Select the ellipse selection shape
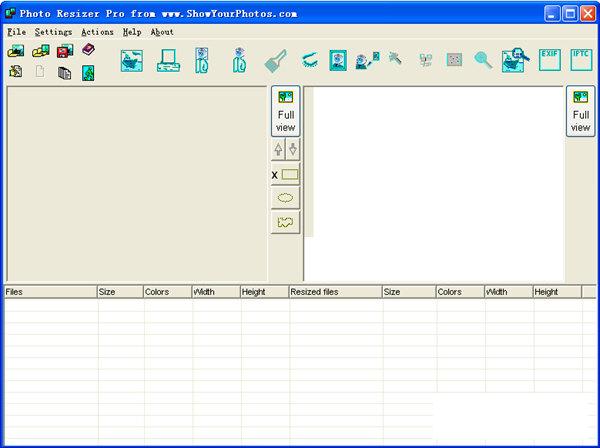This screenshot has height=448, width=600. [x=286, y=198]
